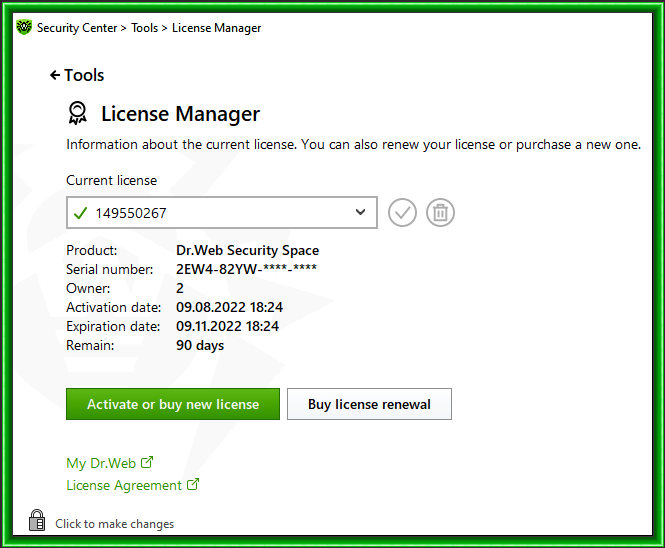Image resolution: width=665 pixels, height=548 pixels.
Task: Click the 'Product:' label
Action: click(x=92, y=250)
